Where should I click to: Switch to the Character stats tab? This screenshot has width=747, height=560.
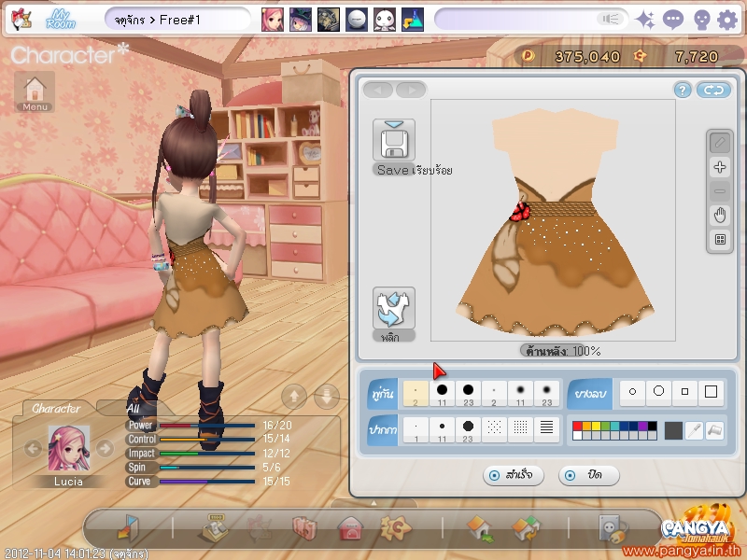pyautogui.click(x=56, y=409)
